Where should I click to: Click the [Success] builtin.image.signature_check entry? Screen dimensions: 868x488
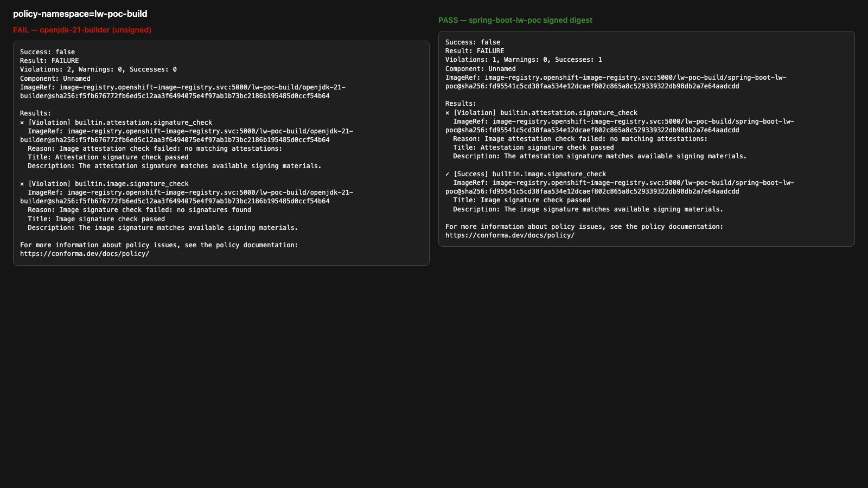click(529, 174)
